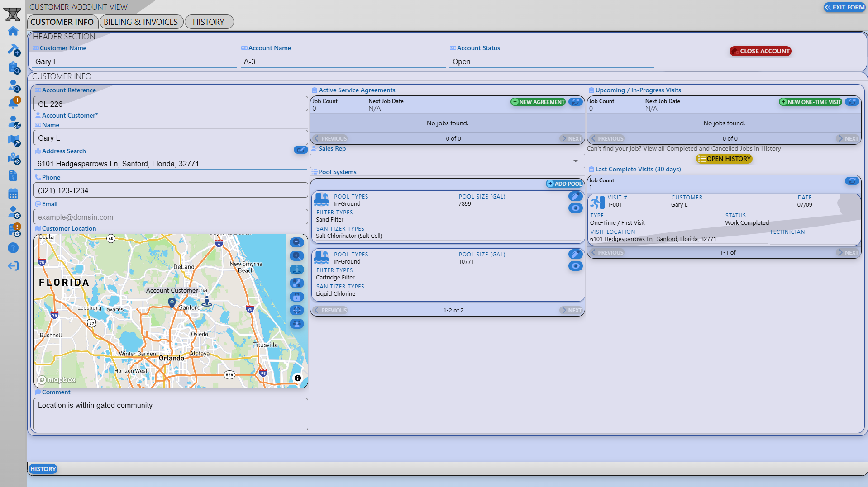
Task: Click the Phone number field
Action: tap(171, 190)
